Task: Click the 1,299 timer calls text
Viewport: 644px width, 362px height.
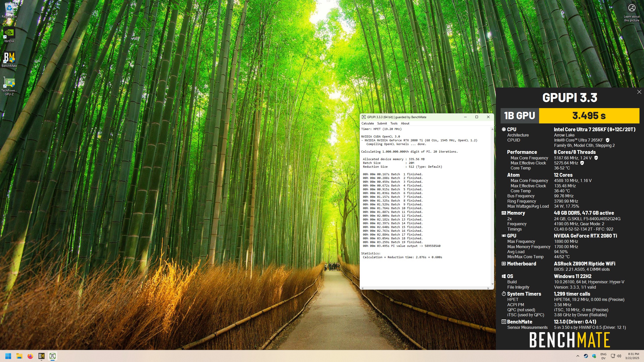Action: pyautogui.click(x=572, y=294)
